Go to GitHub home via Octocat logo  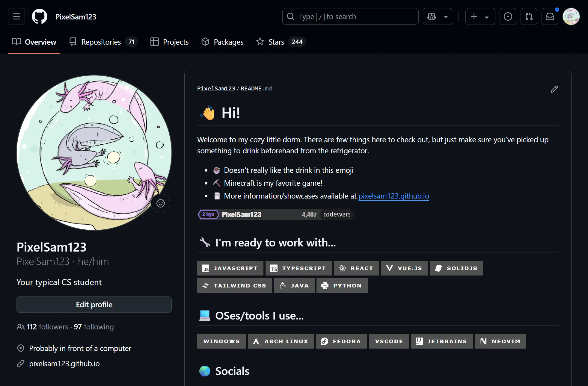40,16
